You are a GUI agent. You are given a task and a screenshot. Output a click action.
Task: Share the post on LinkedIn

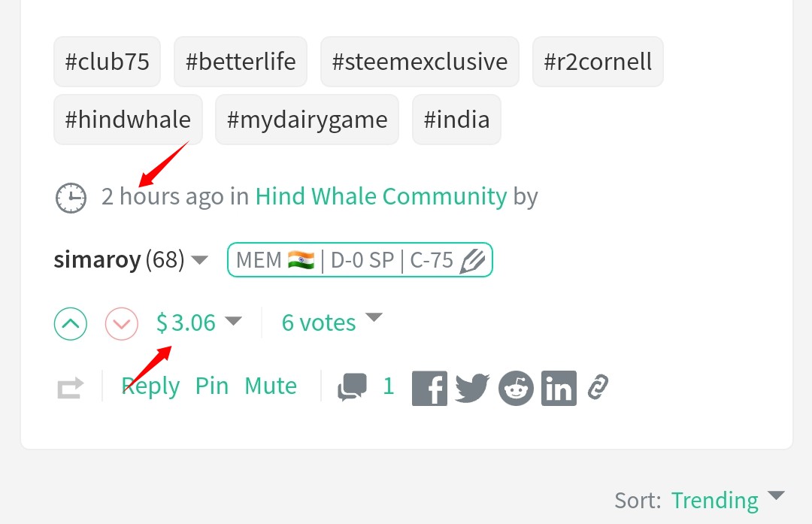[x=559, y=388]
